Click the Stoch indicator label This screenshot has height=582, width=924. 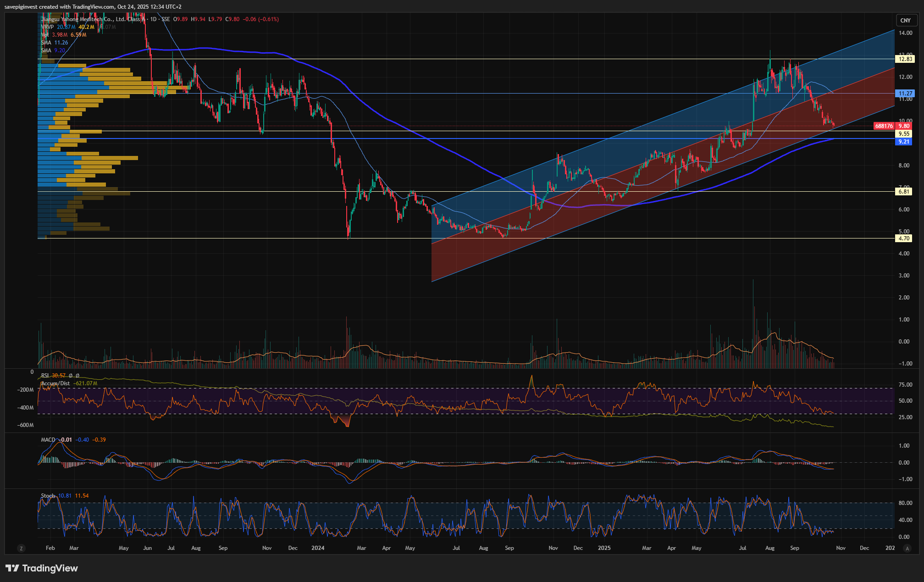(48, 496)
